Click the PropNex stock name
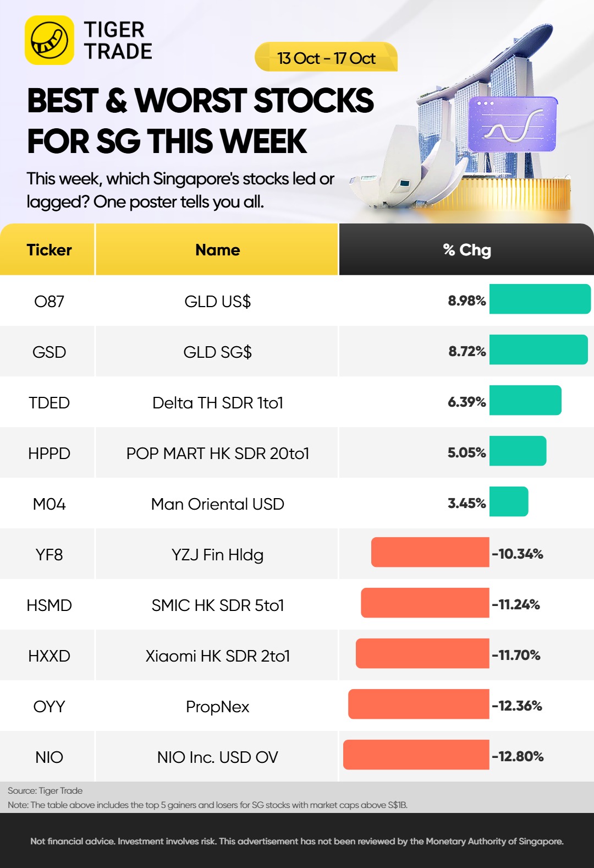Image resolution: width=594 pixels, height=868 pixels. click(x=217, y=706)
